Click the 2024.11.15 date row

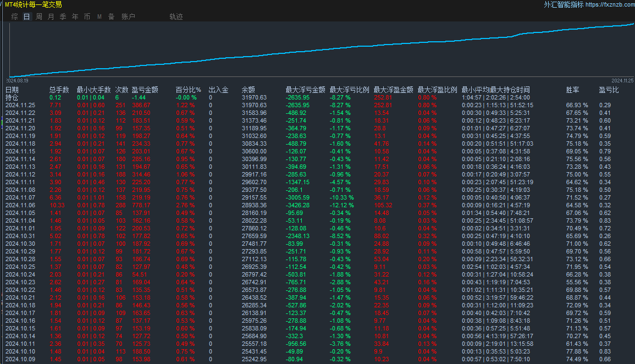point(20,151)
